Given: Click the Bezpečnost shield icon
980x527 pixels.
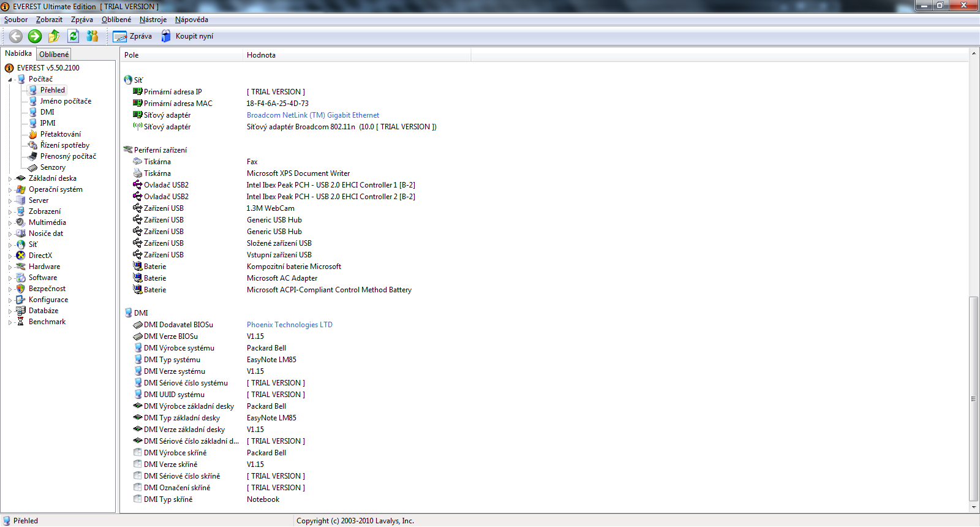Looking at the screenshot, I should [x=21, y=289].
